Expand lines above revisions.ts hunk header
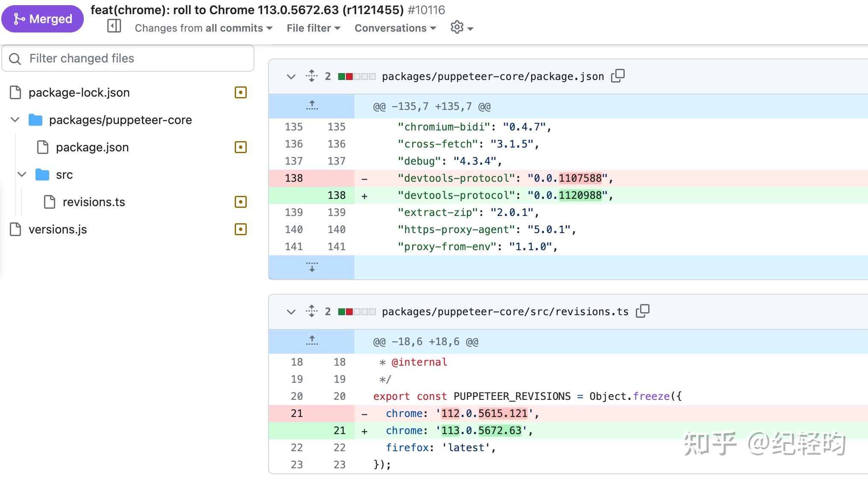Screen dimensions: 868x479 [312, 341]
